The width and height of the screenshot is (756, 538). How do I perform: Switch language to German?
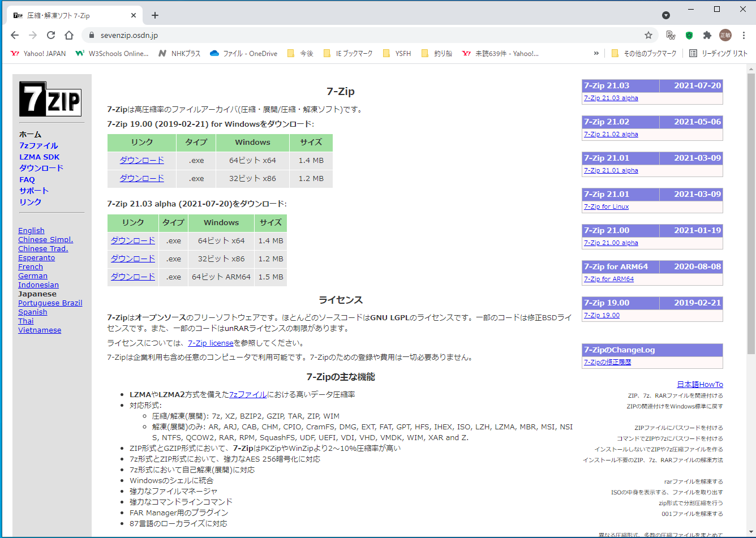[x=33, y=276]
